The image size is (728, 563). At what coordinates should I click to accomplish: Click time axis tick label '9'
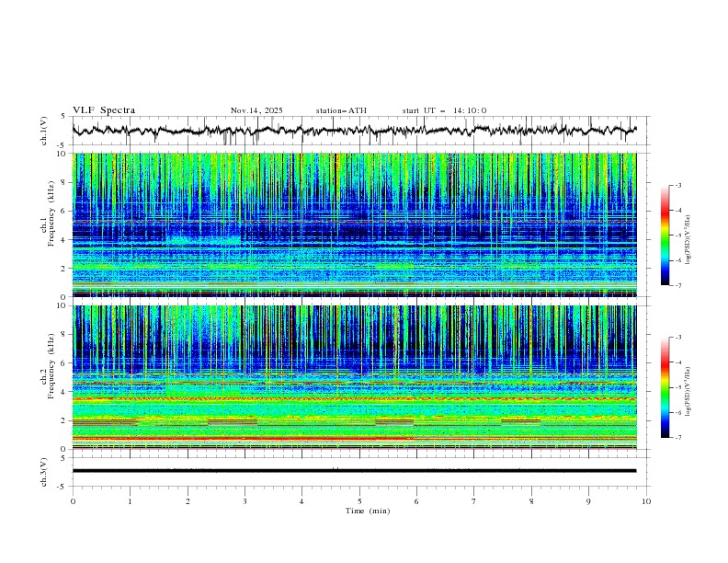(588, 501)
